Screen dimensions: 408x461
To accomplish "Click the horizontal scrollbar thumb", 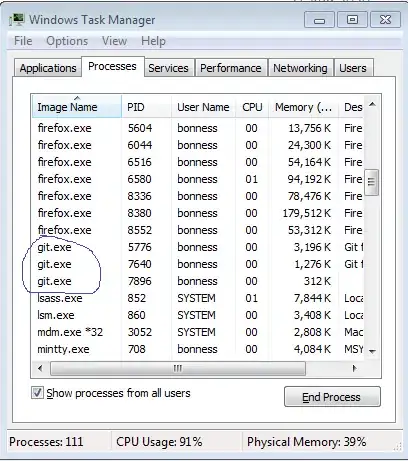I will coord(178,368).
